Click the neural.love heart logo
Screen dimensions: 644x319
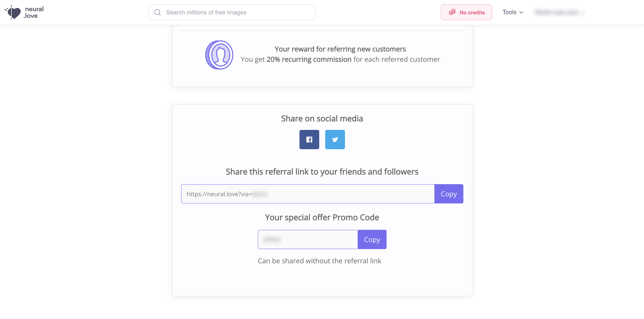tap(14, 12)
